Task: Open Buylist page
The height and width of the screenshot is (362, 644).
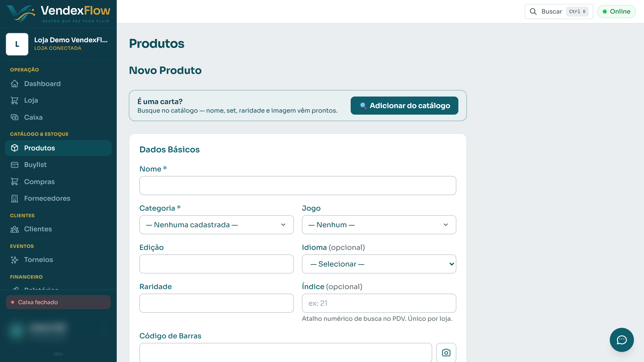Action: [x=58, y=165]
